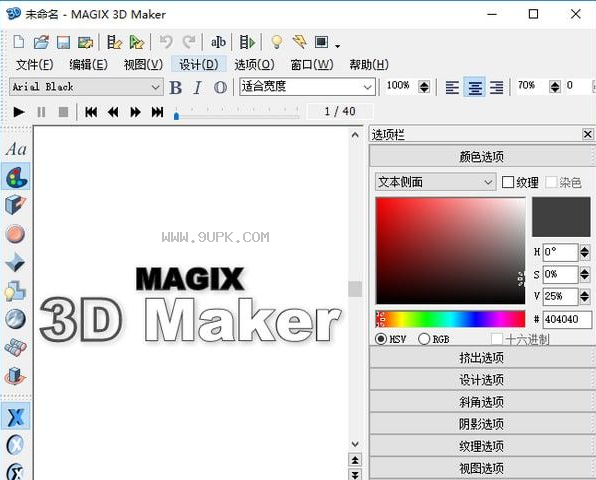The height and width of the screenshot is (480, 596).
Task: Click the Open file folder icon
Action: pos(41,42)
